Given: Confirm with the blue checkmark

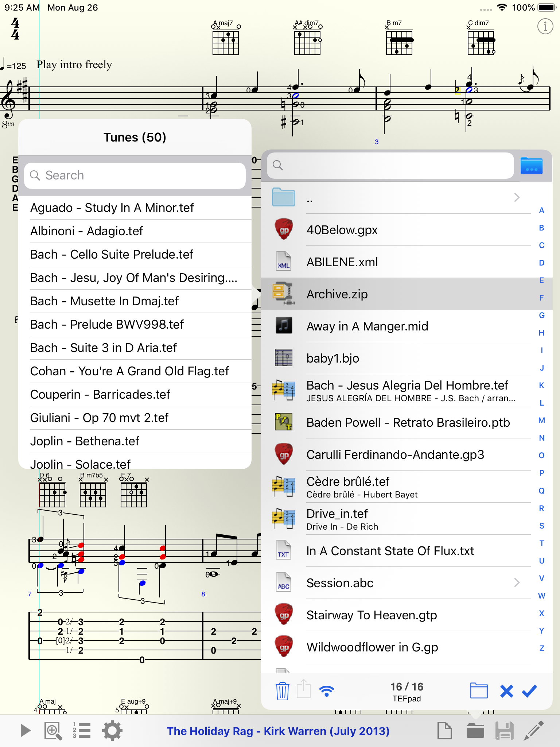Looking at the screenshot, I should point(529,690).
